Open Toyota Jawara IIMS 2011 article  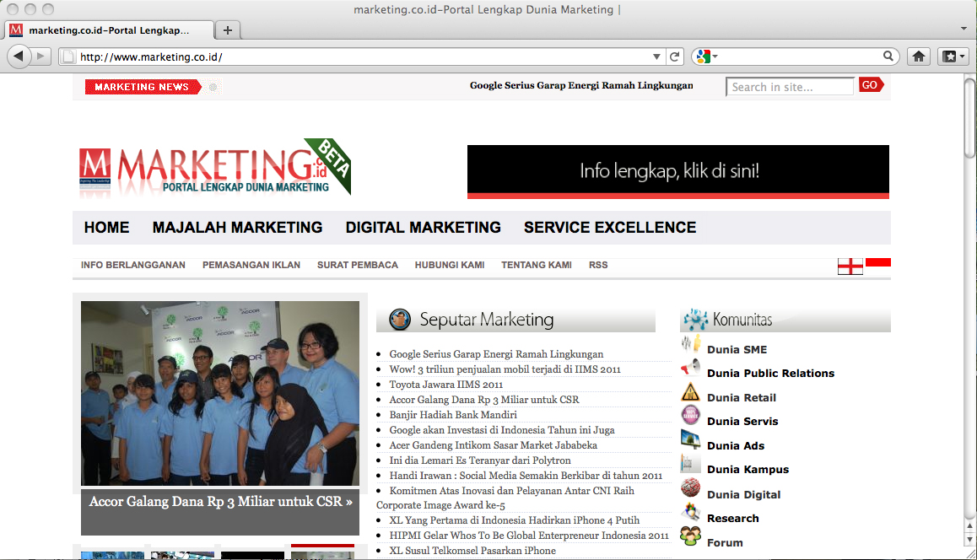[446, 385]
